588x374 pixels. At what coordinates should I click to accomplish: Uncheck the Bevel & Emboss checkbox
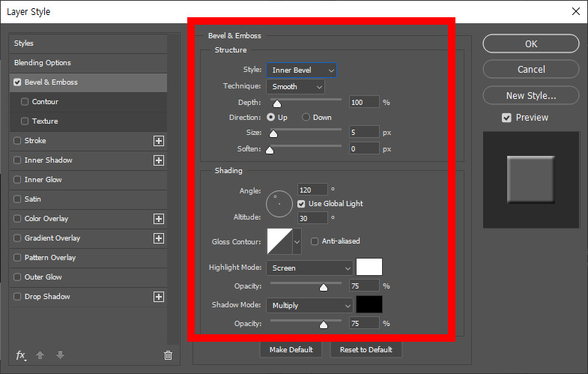[x=17, y=82]
